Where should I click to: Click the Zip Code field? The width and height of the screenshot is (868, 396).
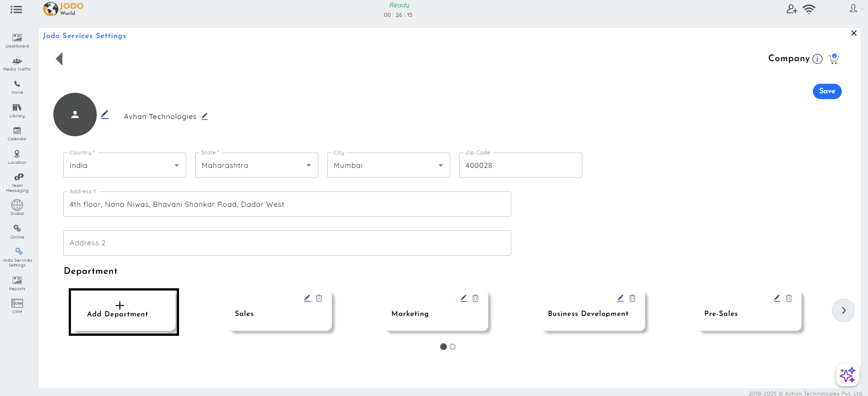[521, 165]
